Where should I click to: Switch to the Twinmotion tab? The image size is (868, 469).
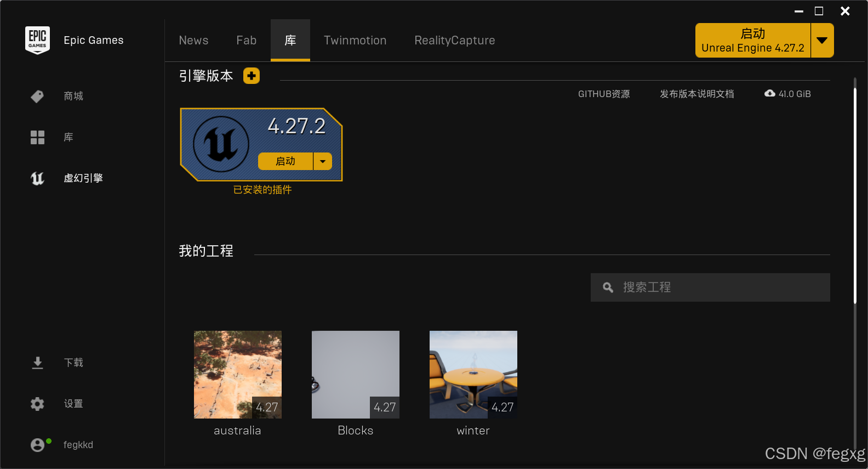355,41
